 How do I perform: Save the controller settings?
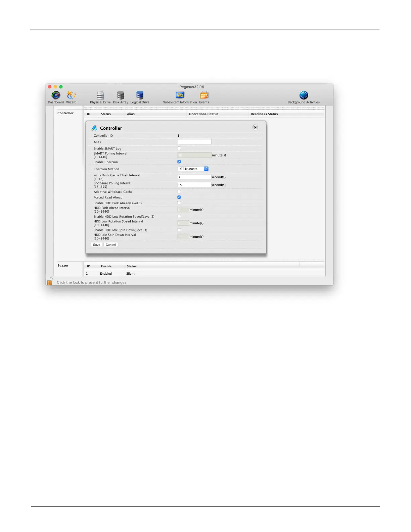tap(97, 245)
